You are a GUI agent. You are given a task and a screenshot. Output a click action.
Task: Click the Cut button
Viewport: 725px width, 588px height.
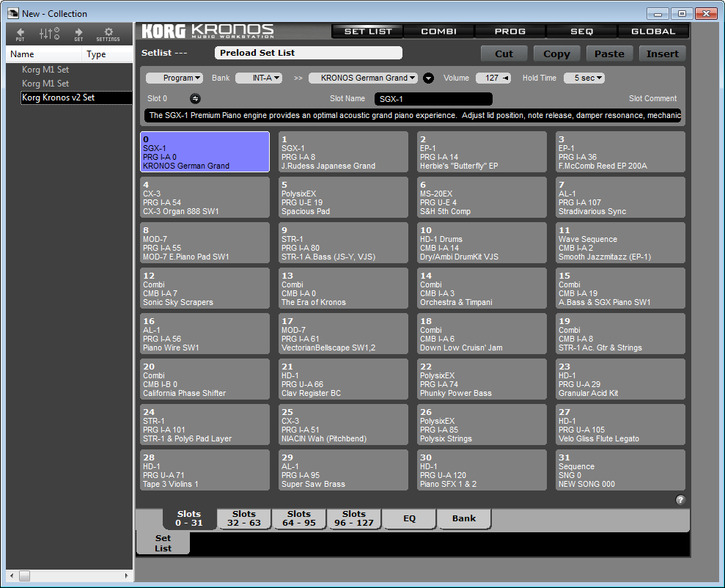click(x=504, y=54)
